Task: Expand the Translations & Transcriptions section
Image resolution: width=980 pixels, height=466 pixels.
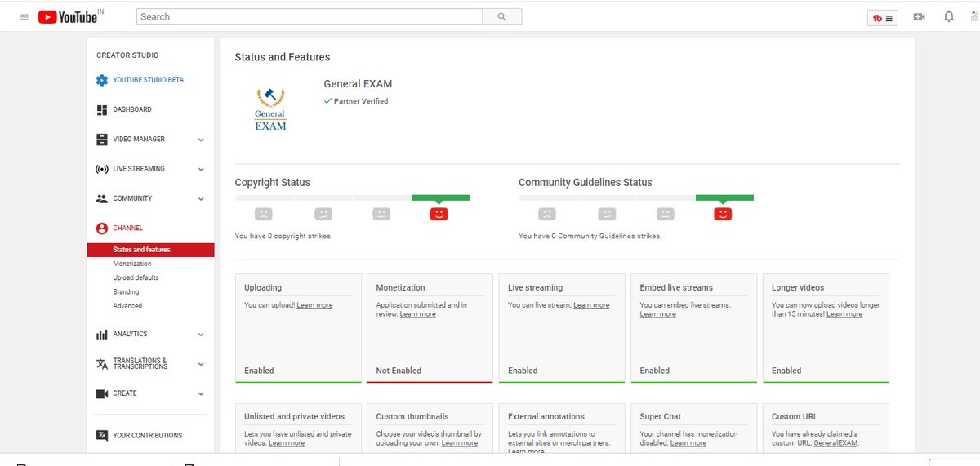Action: tap(201, 364)
